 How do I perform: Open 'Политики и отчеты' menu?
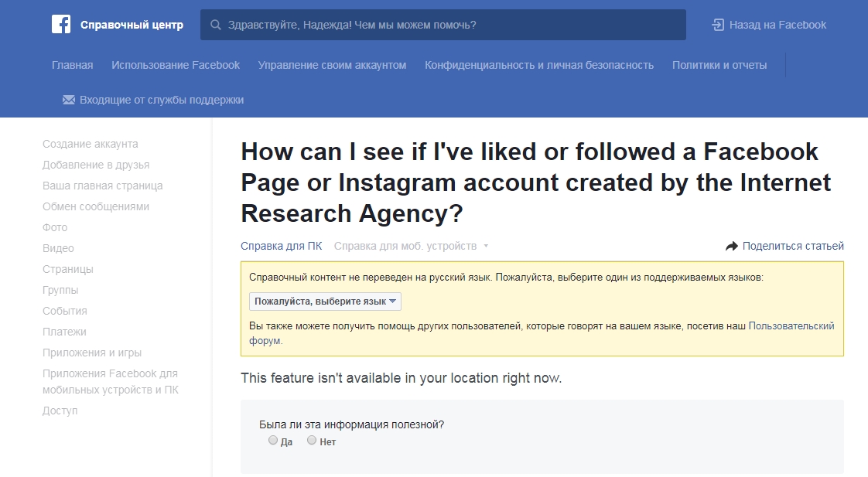point(719,65)
